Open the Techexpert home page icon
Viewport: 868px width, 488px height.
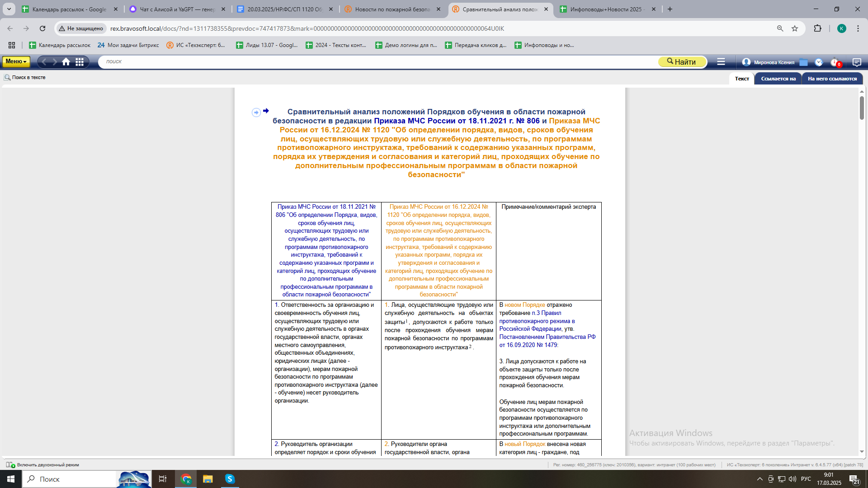[x=66, y=62]
